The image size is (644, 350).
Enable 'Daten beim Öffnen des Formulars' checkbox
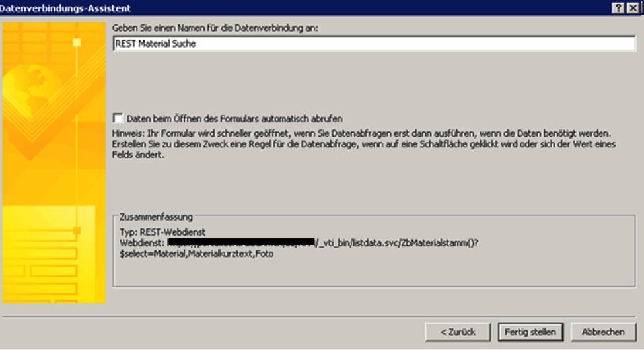point(118,118)
